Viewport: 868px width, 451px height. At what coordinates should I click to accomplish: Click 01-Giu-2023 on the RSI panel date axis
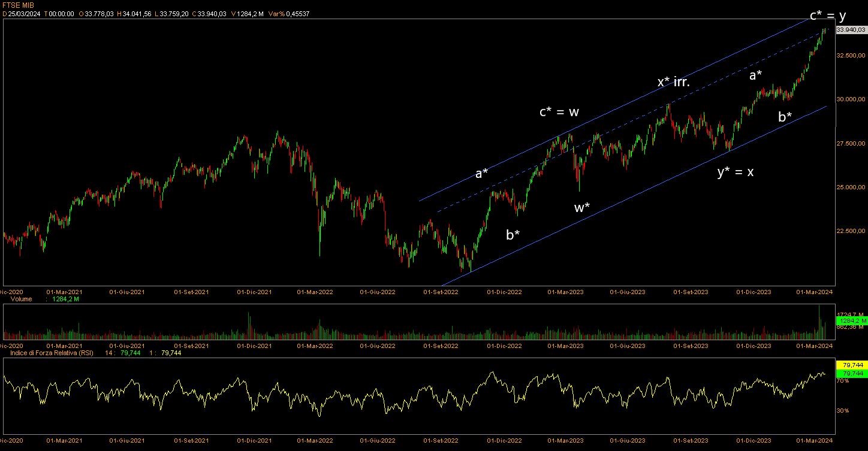point(628,440)
